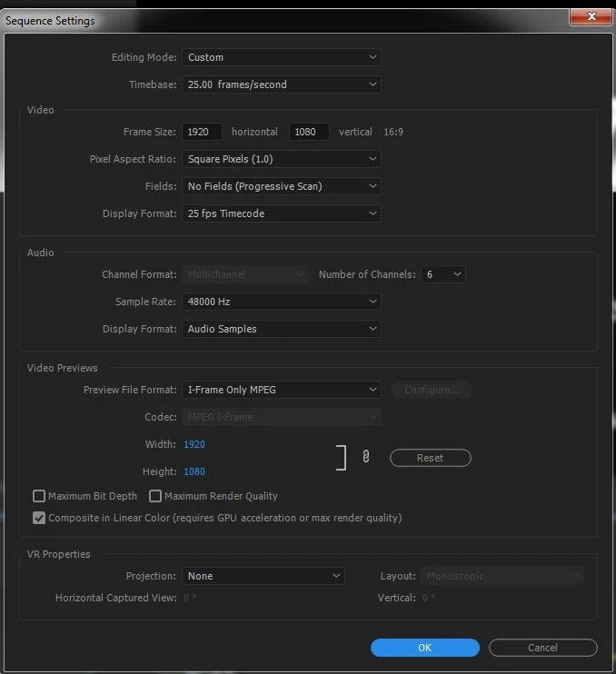Click the horizontal frame size field 1920
The image size is (616, 674).
tap(202, 132)
